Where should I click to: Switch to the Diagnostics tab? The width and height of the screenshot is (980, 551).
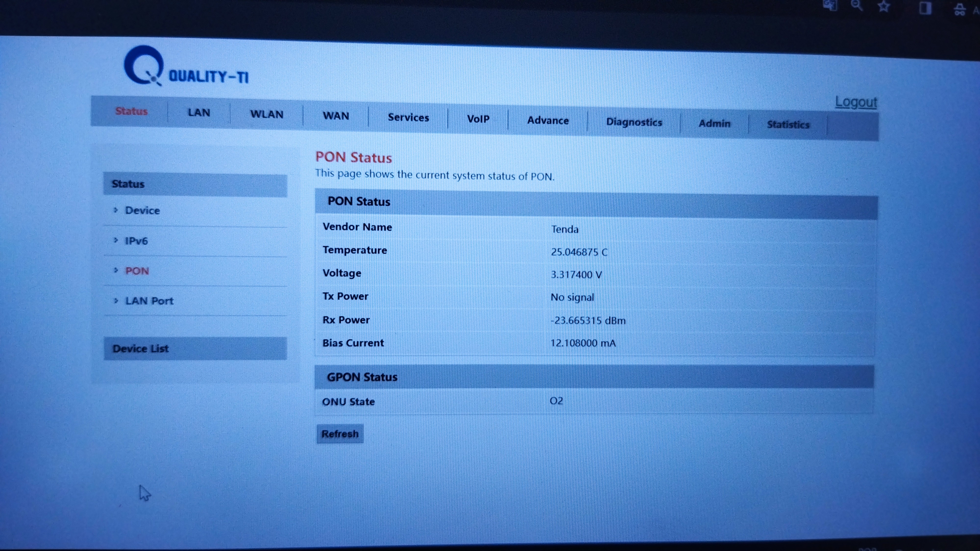point(634,122)
